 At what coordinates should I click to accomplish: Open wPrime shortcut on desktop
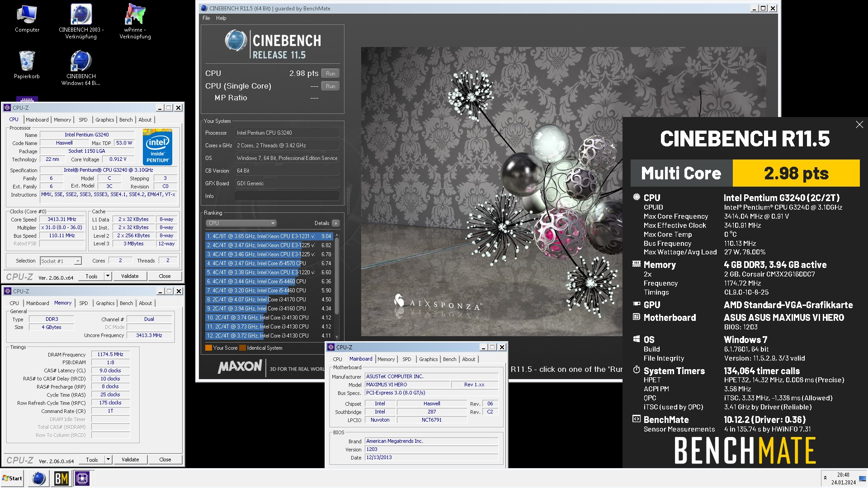[x=135, y=21]
